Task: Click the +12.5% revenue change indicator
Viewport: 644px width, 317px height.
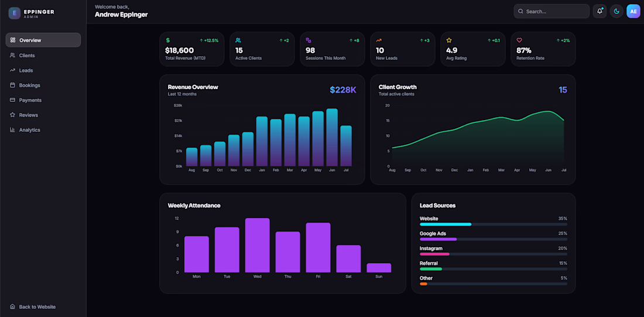Action: (x=209, y=40)
